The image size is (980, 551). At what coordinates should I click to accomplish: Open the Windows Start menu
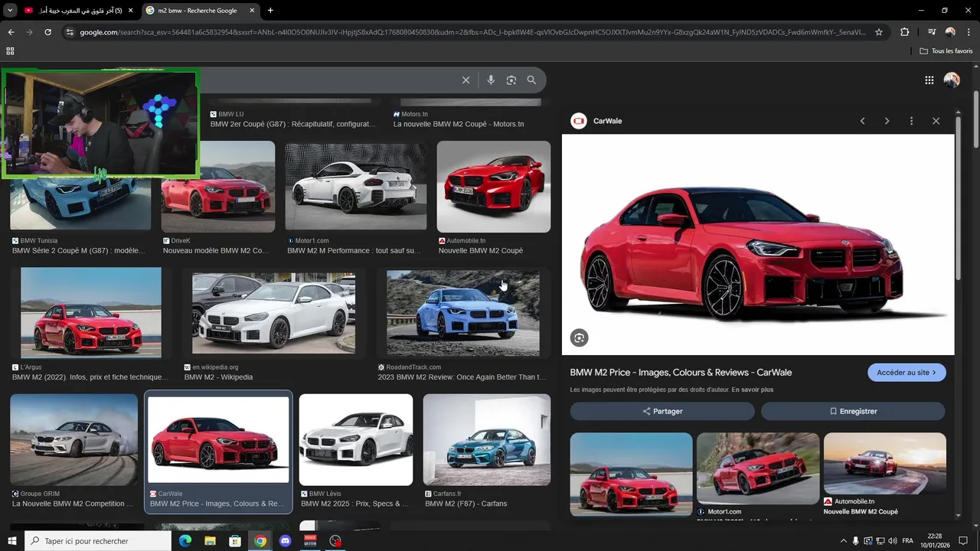(x=11, y=541)
